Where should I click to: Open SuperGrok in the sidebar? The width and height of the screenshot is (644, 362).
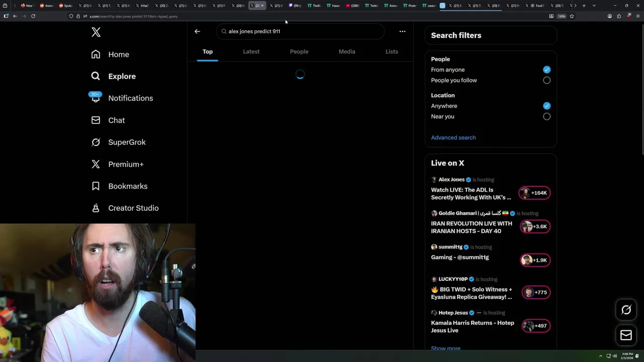click(x=119, y=142)
